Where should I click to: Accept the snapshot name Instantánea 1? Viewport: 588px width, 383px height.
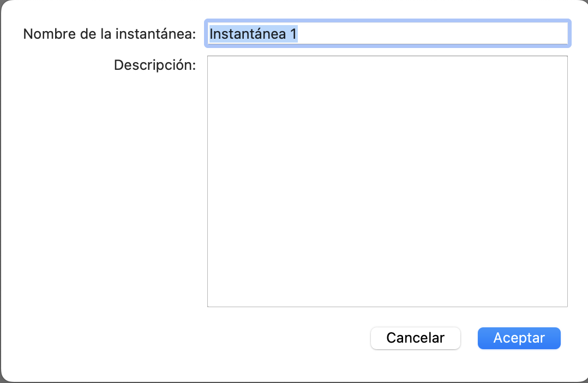[519, 338]
